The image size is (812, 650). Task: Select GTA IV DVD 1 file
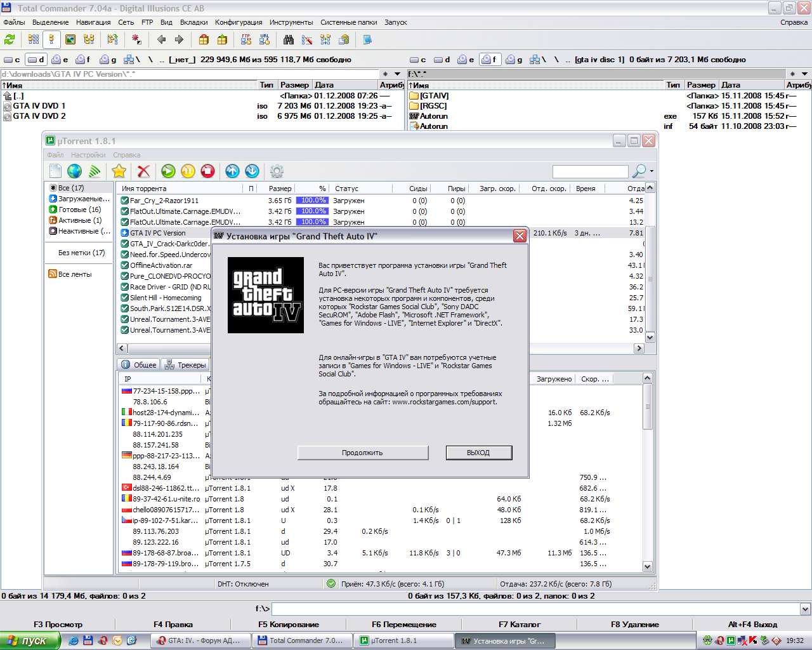(39, 106)
